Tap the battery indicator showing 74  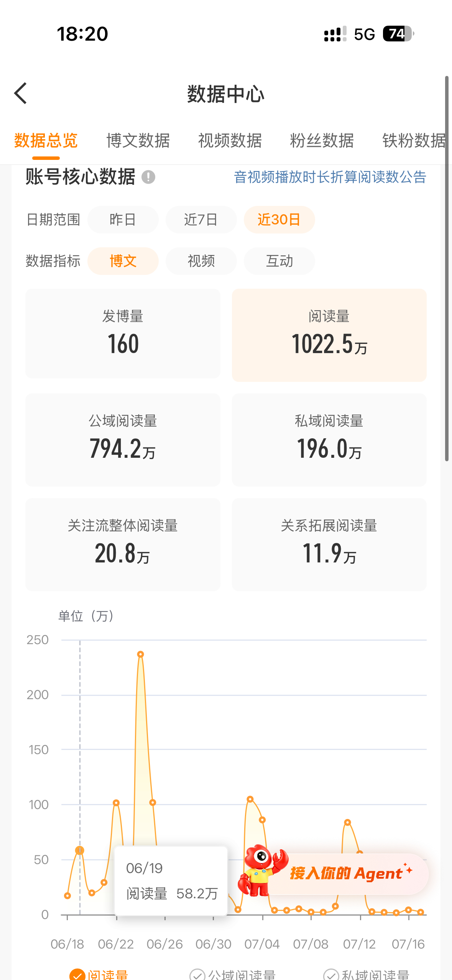click(x=398, y=34)
